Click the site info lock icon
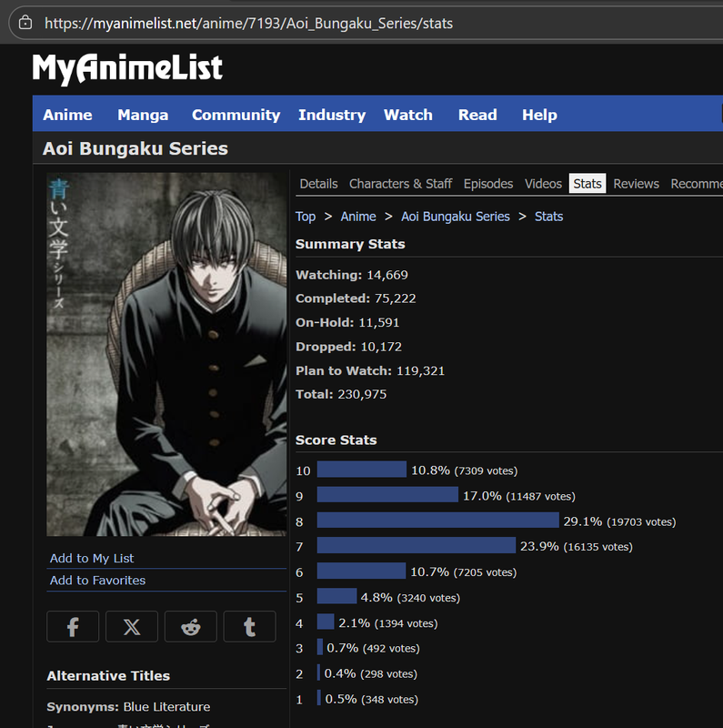Image resolution: width=723 pixels, height=728 pixels. [x=25, y=22]
